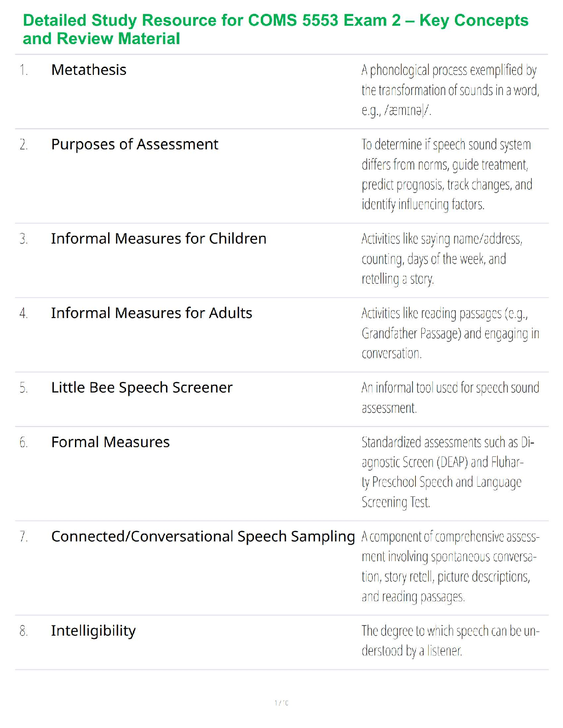This screenshot has height=728, width=563.
Task: Click the page number at the page bottom
Action: [281, 703]
